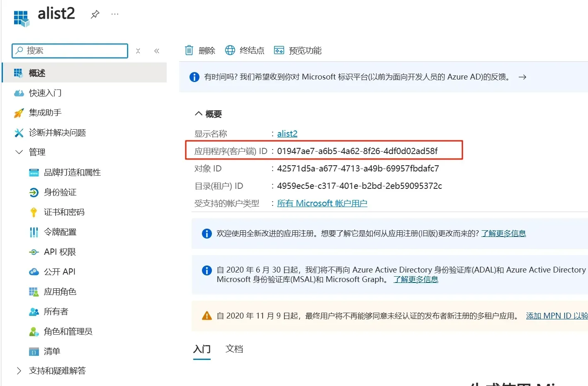
Task: Click the feedback banner arrow
Action: tap(522, 77)
